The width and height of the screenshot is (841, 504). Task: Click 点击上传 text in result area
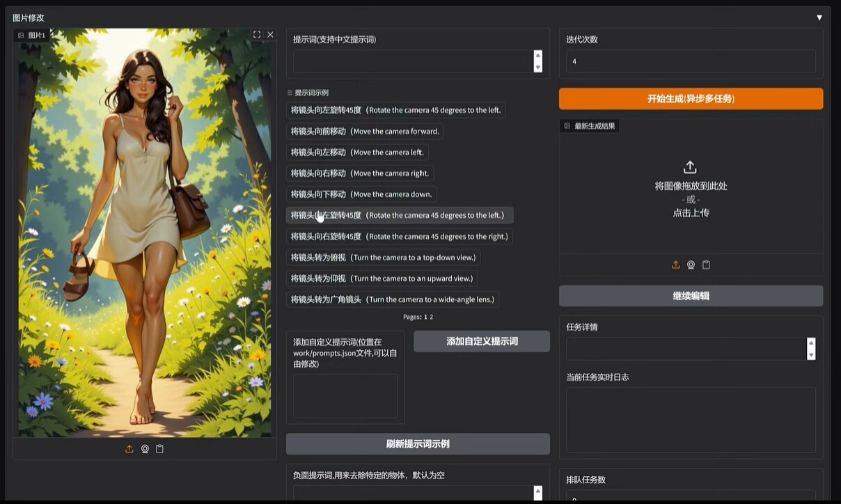pos(691,213)
